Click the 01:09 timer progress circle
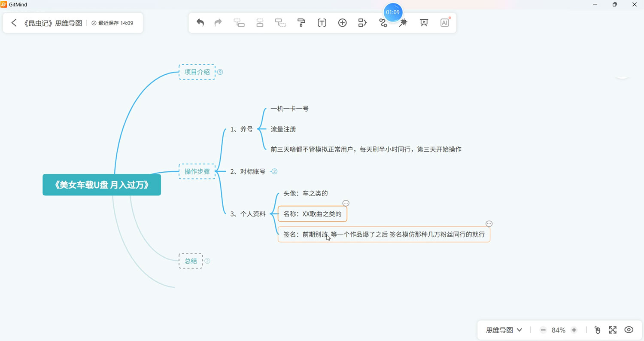Viewport: 644px width, 341px height. [x=393, y=12]
